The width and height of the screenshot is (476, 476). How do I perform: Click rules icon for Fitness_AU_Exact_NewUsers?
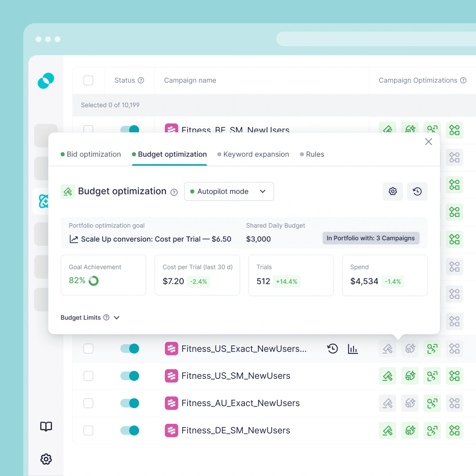point(455,403)
